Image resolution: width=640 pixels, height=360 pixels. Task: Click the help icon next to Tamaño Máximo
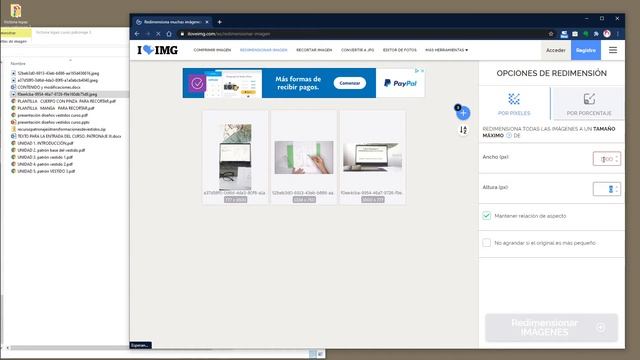(x=509, y=136)
